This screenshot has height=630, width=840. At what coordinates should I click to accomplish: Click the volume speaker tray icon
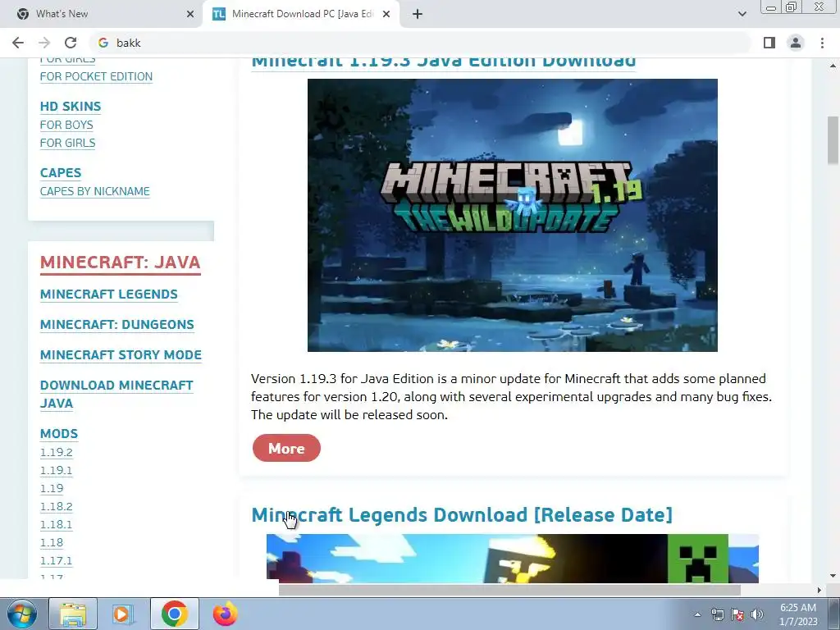[x=757, y=614]
